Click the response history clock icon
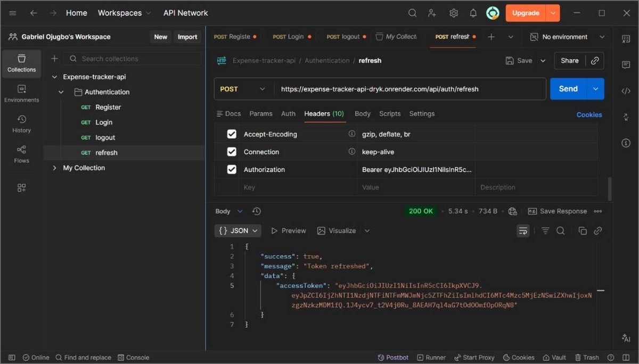Screen dimensions: 639x364 [257, 211]
